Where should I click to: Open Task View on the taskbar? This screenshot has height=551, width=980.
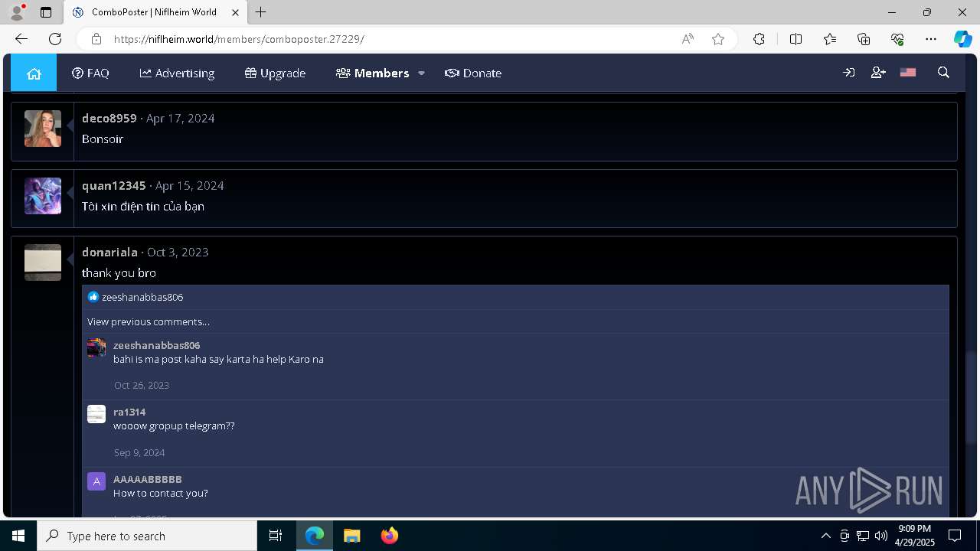click(x=276, y=536)
